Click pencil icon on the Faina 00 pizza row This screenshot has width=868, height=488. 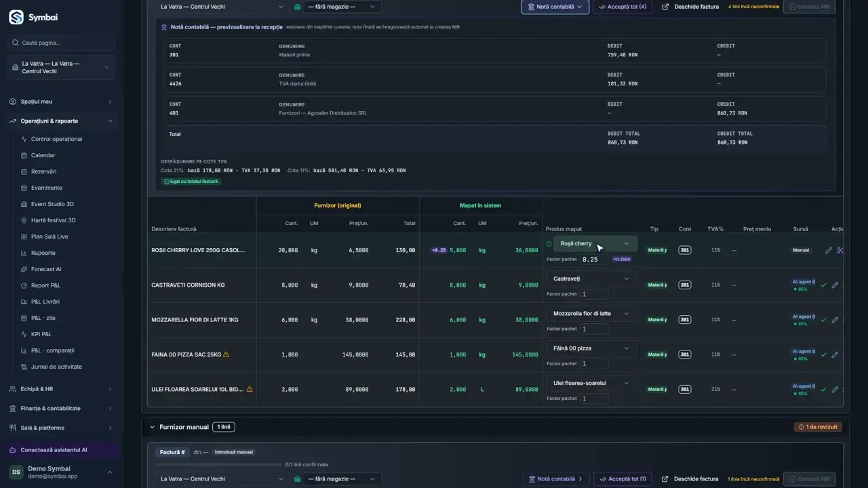coord(835,354)
